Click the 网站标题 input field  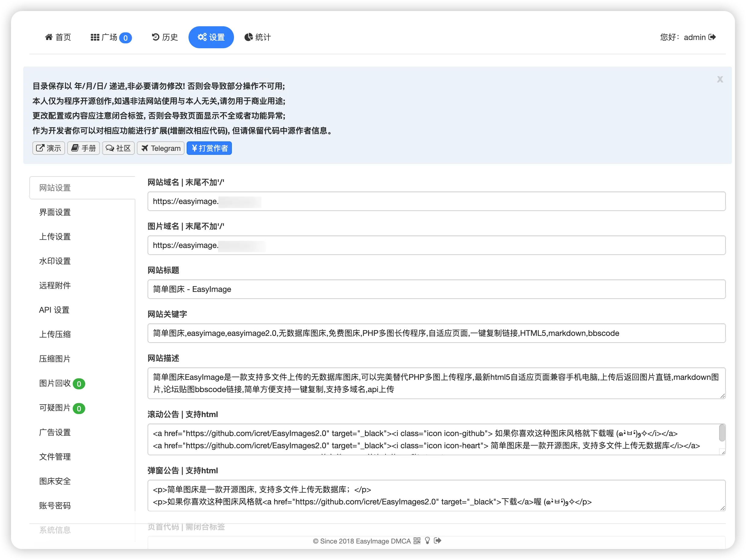(x=437, y=289)
